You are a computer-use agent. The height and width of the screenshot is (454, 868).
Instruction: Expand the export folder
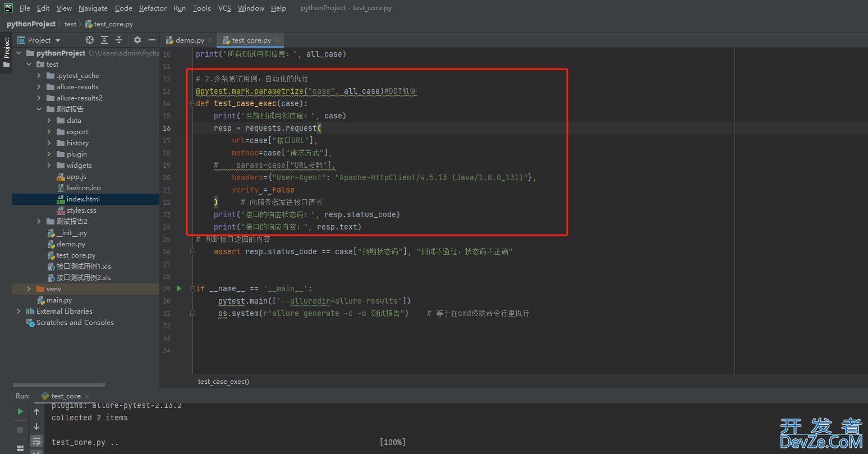(49, 131)
